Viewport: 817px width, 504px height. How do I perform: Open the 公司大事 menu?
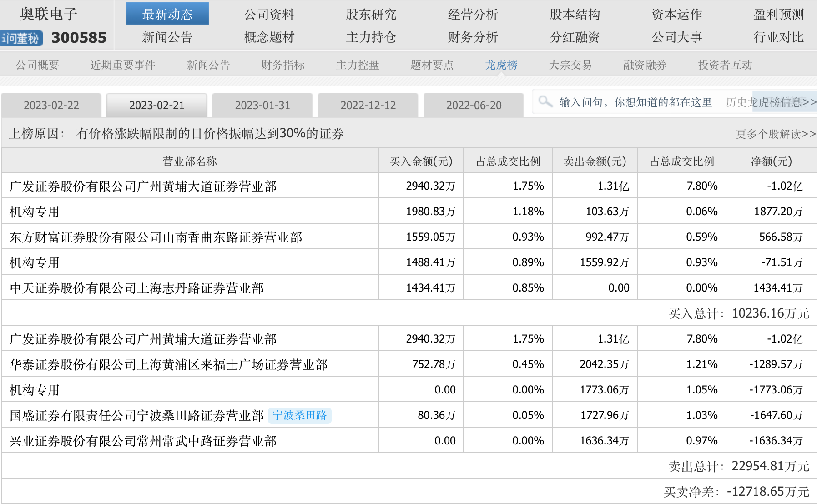(x=677, y=37)
